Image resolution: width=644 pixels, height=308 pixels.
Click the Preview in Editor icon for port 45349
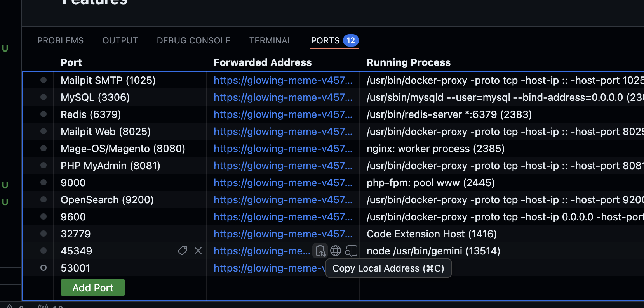[x=351, y=251]
